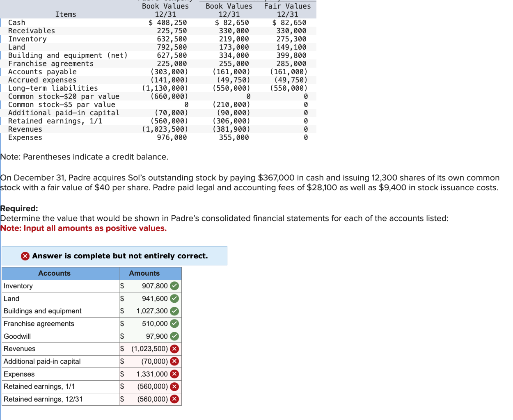
Task: Click the checkmark beside Franchise agreements amount
Action: tap(174, 324)
